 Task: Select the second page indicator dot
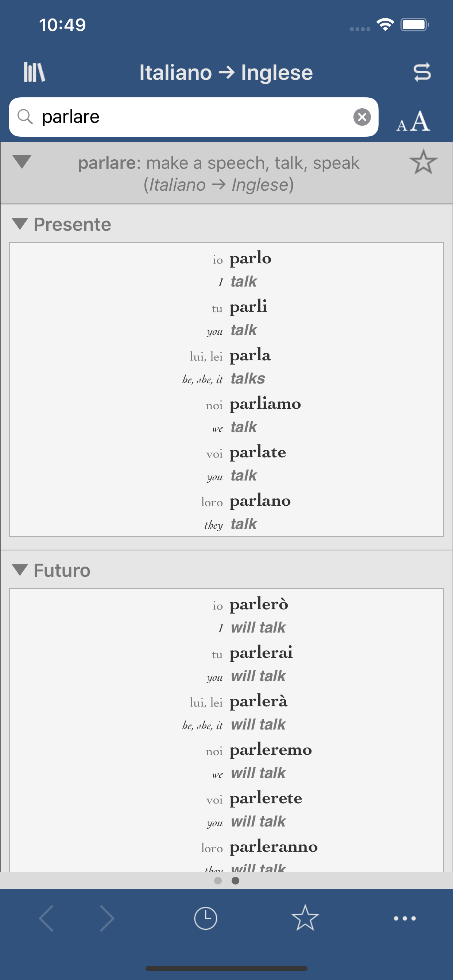pyautogui.click(x=236, y=880)
